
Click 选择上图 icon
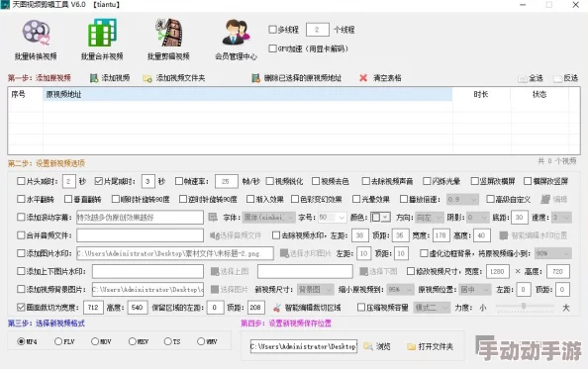(x=215, y=271)
